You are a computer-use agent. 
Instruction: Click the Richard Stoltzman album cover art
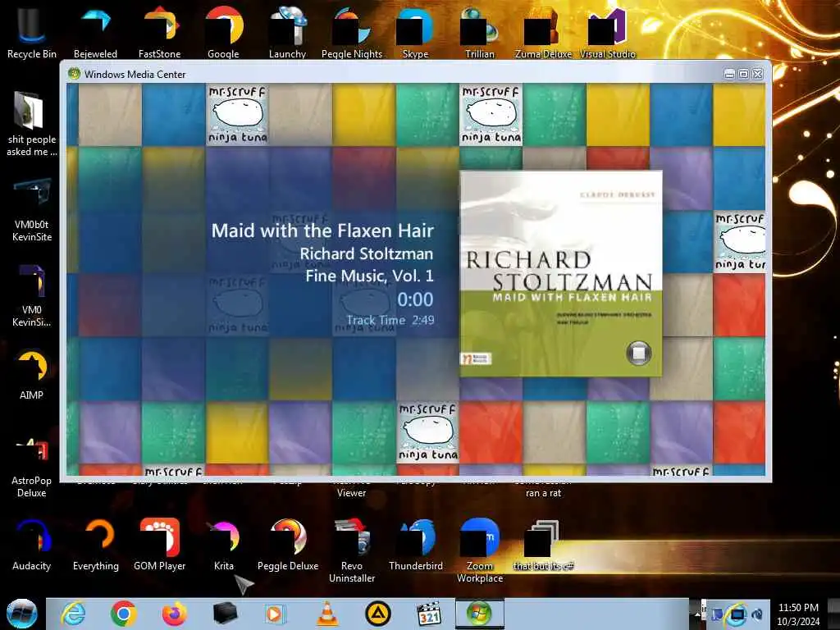click(561, 274)
